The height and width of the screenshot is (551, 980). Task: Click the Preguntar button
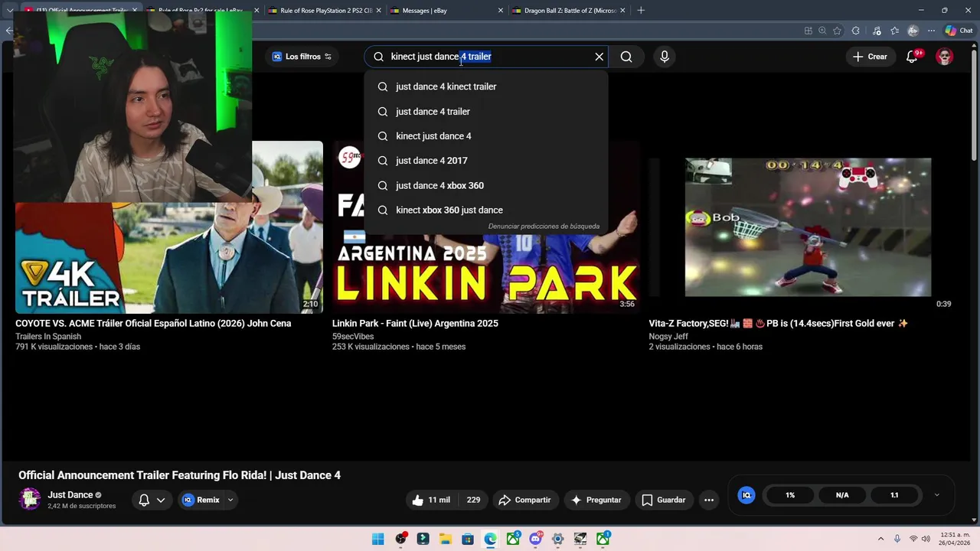[x=596, y=500]
